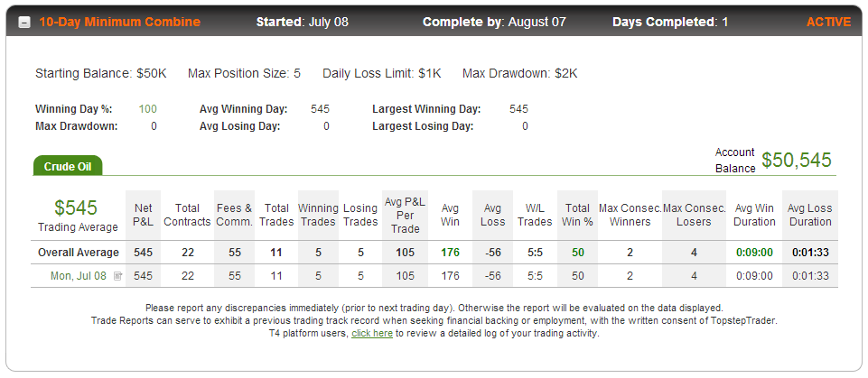Click the 10-Day Minimum Combine title
This screenshot has width=868, height=378.
click(x=119, y=23)
